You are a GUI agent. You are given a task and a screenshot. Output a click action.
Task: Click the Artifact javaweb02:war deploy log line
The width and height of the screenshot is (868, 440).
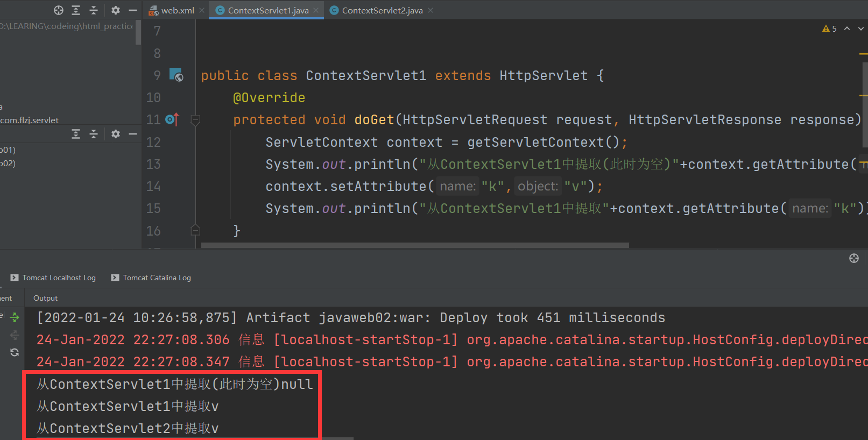click(x=350, y=318)
